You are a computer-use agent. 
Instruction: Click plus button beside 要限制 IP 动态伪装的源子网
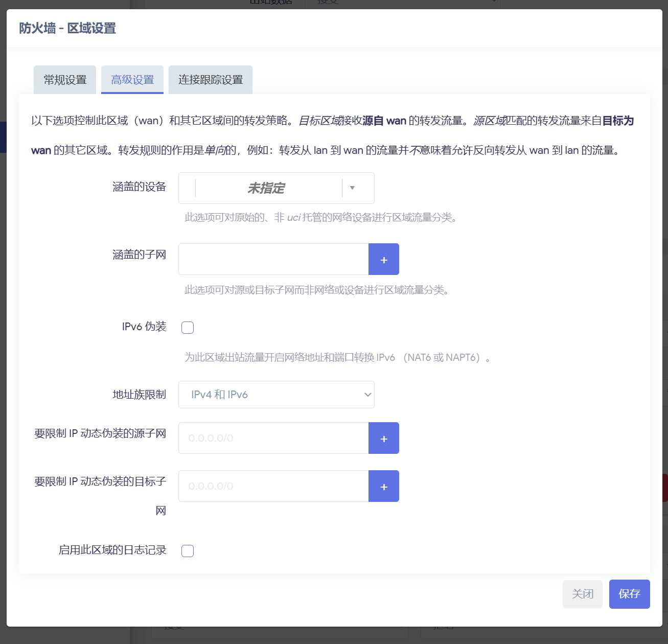click(x=383, y=439)
